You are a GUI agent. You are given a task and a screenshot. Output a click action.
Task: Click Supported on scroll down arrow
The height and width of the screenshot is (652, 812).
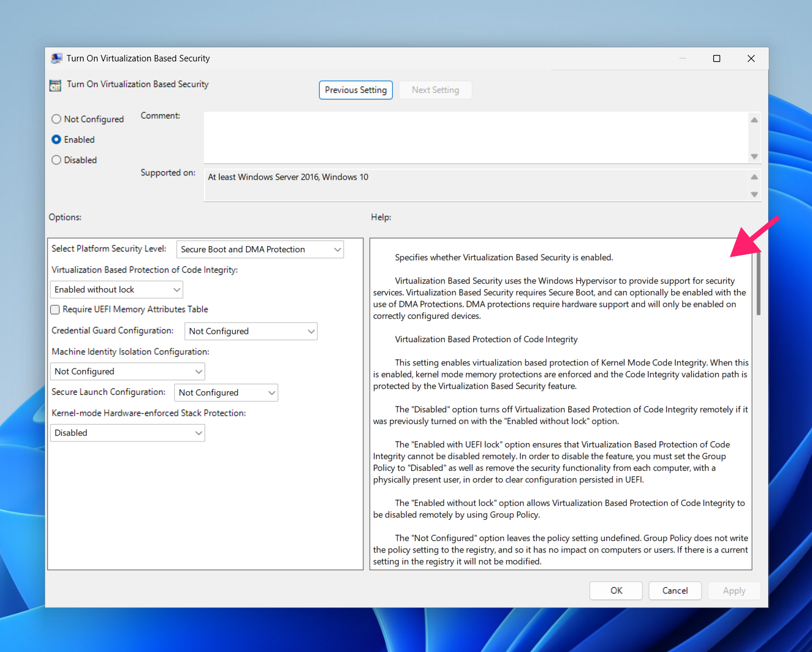click(x=755, y=194)
